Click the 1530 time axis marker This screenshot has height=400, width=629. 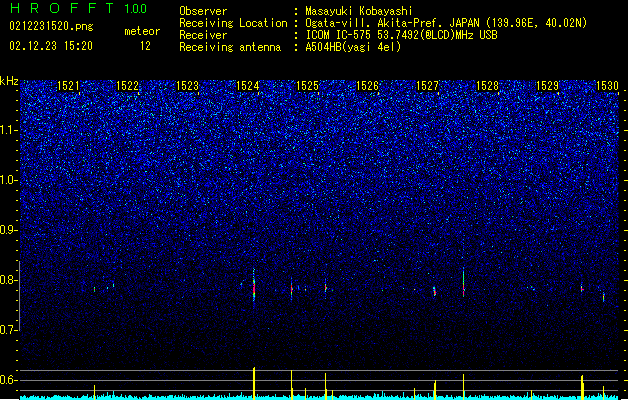tap(607, 85)
